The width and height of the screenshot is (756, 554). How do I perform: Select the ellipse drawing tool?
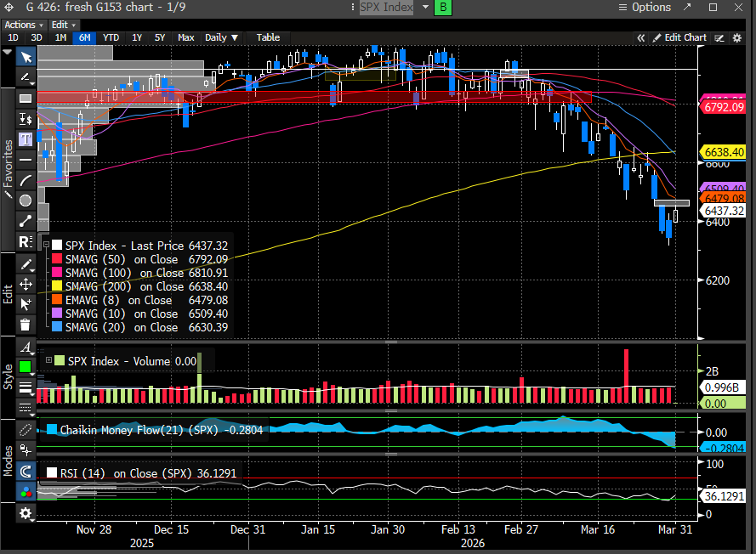pyautogui.click(x=26, y=200)
